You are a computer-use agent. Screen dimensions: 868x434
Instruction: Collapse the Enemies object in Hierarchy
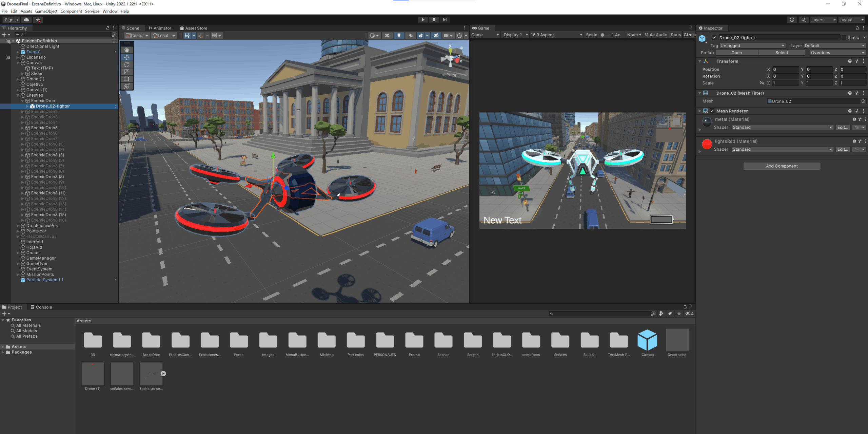click(18, 95)
